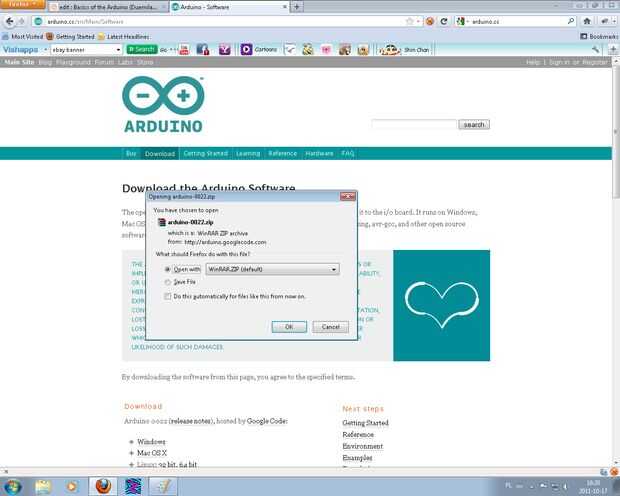
Task: Click the browser back arrow button
Action: click(9, 21)
